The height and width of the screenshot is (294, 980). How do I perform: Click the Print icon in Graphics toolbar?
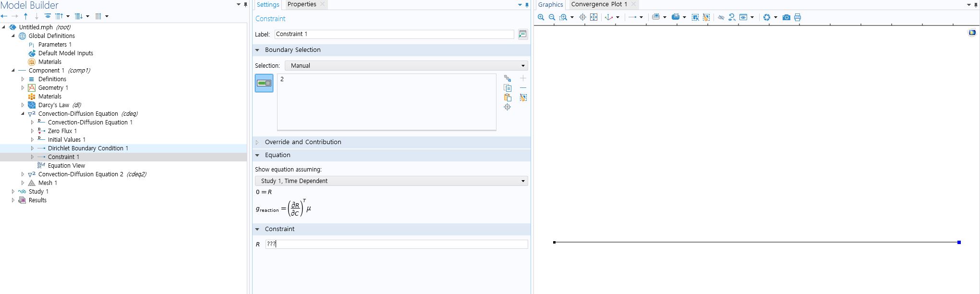pos(798,17)
